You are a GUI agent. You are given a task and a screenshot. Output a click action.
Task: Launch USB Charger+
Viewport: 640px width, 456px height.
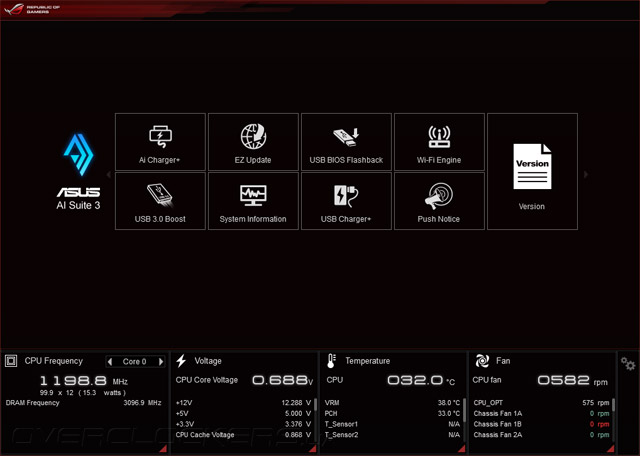pos(346,201)
